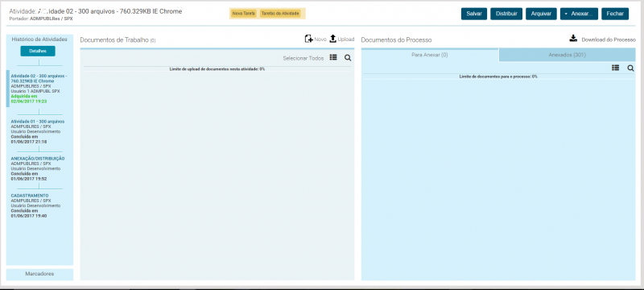Screen dimensions: 644x290
Task: Select the ANEXAÇÃO/DISTRIBUIÇÃO history entry
Action: [38, 168]
